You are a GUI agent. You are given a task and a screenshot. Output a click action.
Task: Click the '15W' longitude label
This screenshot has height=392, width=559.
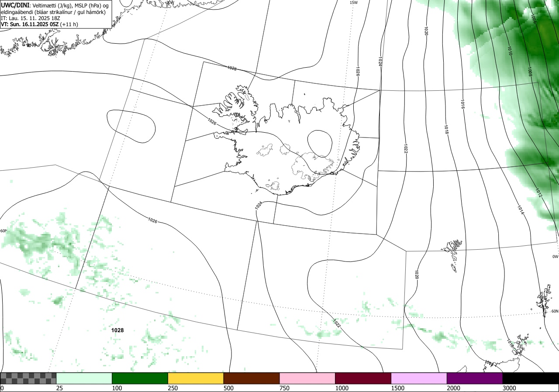coord(354,3)
